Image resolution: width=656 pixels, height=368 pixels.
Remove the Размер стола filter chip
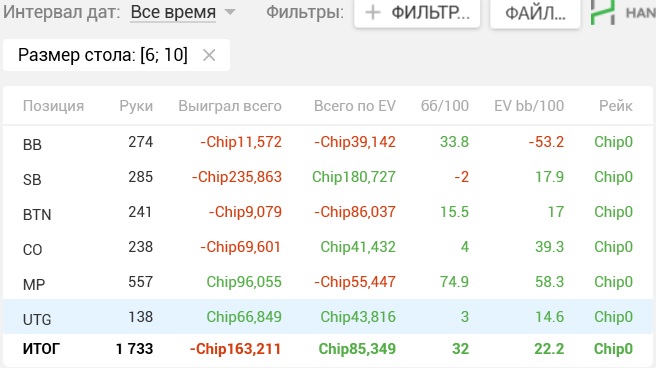pyautogui.click(x=209, y=55)
